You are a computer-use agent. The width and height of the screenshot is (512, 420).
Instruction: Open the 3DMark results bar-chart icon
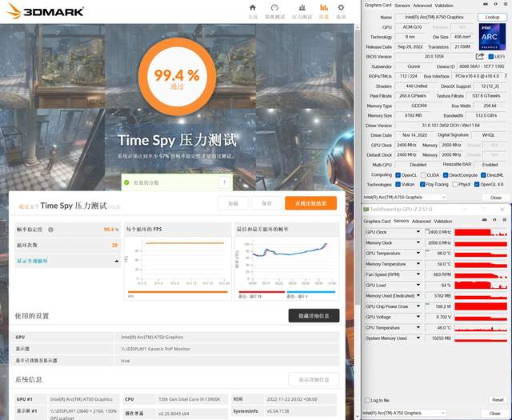click(x=324, y=7)
